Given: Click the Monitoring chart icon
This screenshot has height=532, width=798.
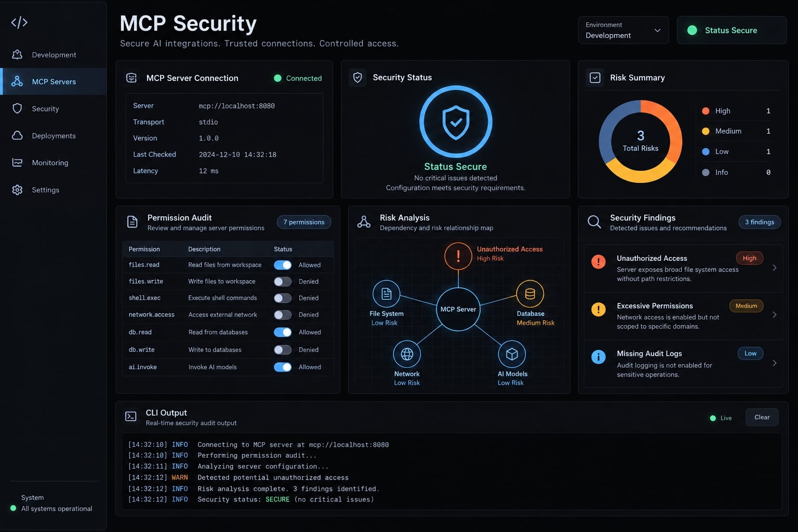Looking at the screenshot, I should coord(17,163).
